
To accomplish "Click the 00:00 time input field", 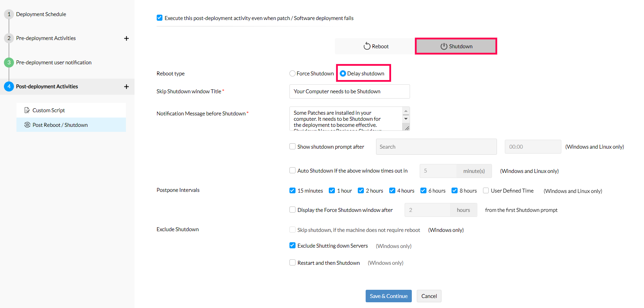I will (x=533, y=146).
